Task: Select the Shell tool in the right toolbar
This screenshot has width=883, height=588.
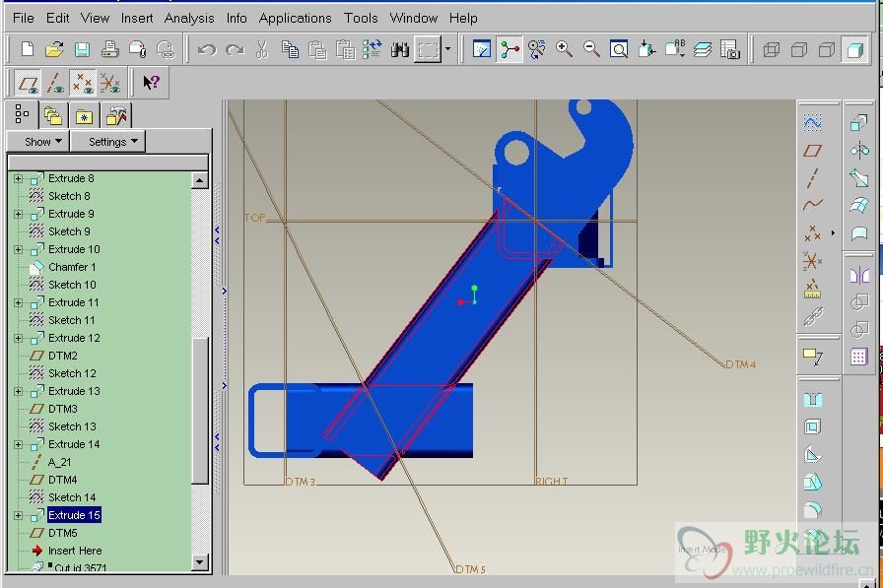Action: (x=812, y=427)
